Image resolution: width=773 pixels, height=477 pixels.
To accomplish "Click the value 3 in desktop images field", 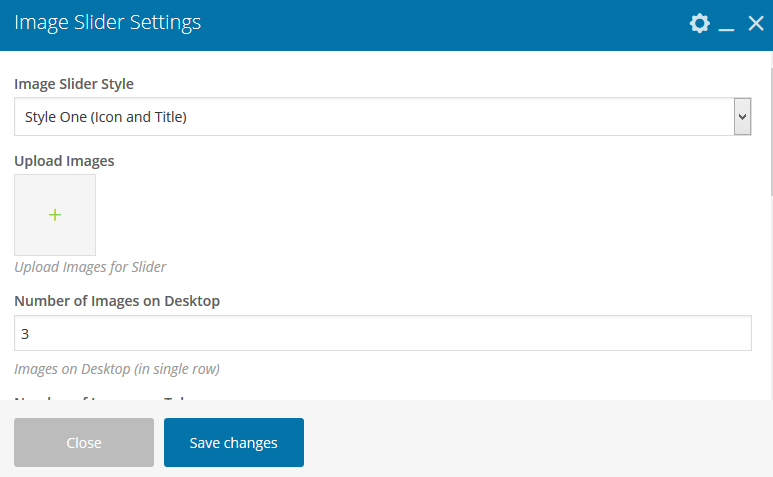I will pyautogui.click(x=26, y=334).
